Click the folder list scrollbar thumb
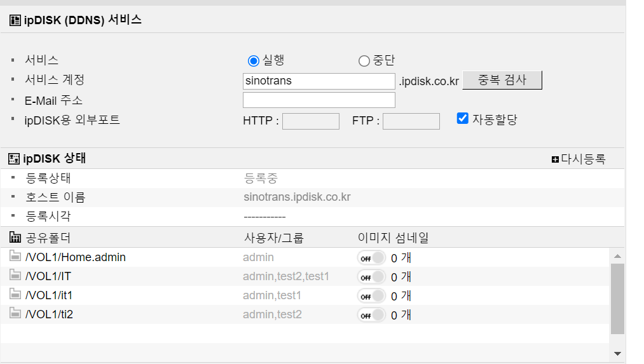The height and width of the screenshot is (364, 644). (617, 299)
